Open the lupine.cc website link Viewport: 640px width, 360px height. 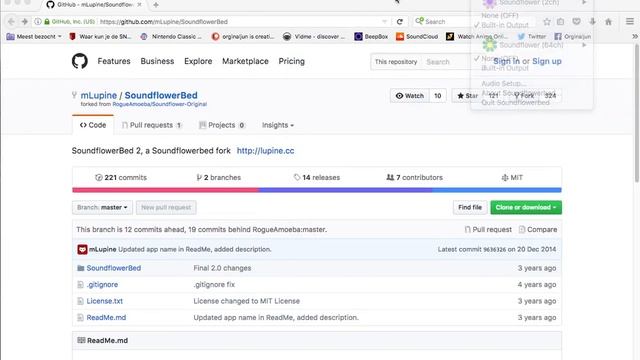point(265,151)
